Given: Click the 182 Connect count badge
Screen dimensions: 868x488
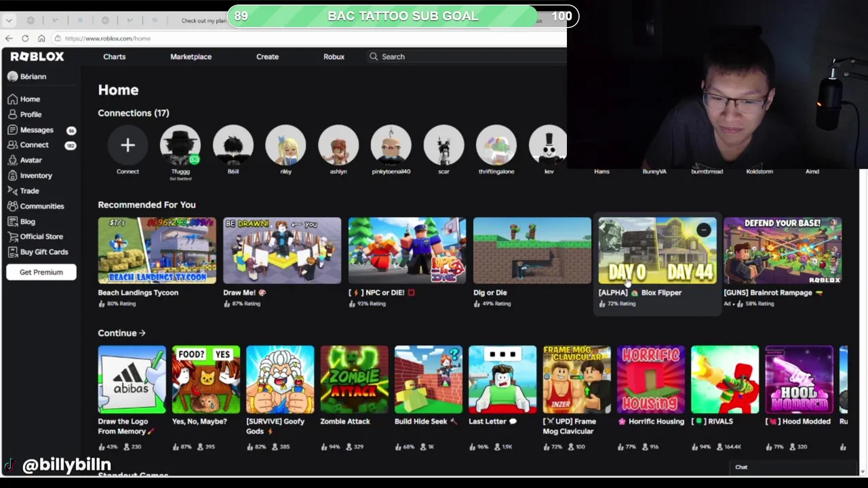Looking at the screenshot, I should pos(70,146).
